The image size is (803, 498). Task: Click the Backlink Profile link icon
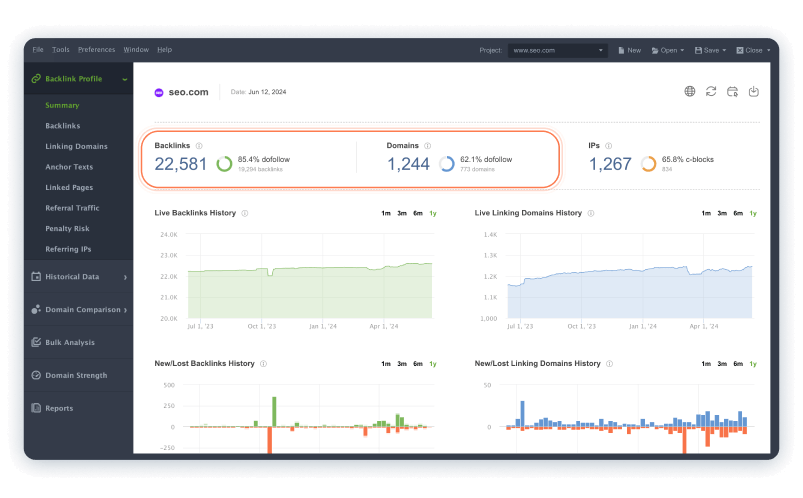point(36,78)
